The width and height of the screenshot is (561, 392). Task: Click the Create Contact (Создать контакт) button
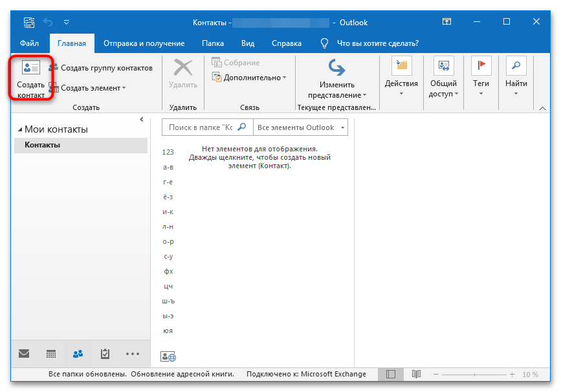tap(31, 79)
